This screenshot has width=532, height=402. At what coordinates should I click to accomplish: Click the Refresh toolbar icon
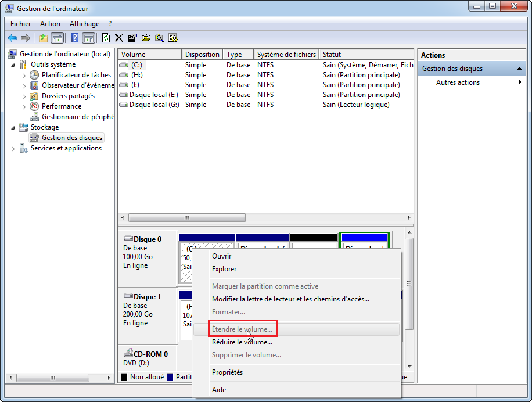106,38
